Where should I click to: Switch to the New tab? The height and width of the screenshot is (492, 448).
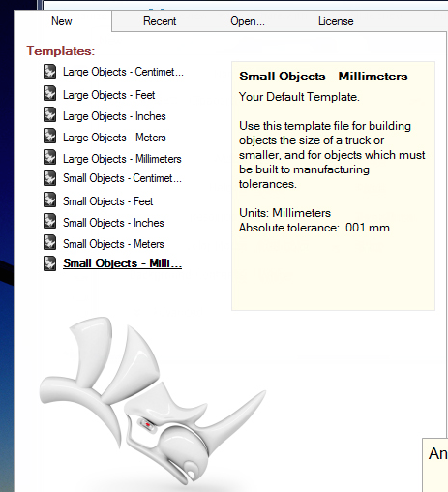click(62, 21)
